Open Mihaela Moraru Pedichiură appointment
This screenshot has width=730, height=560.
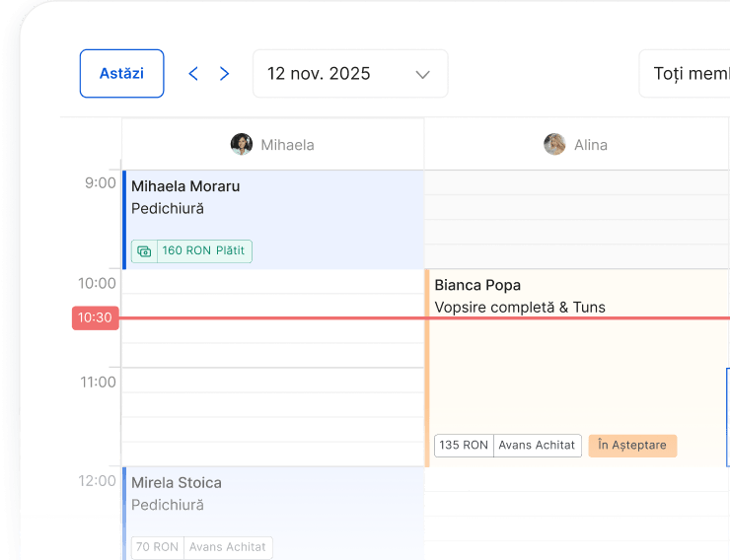click(273, 220)
